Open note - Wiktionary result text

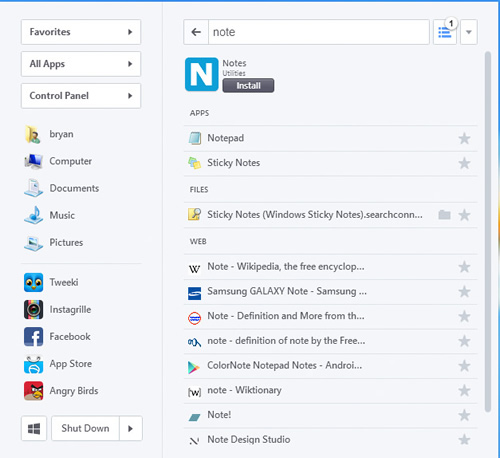244,390
